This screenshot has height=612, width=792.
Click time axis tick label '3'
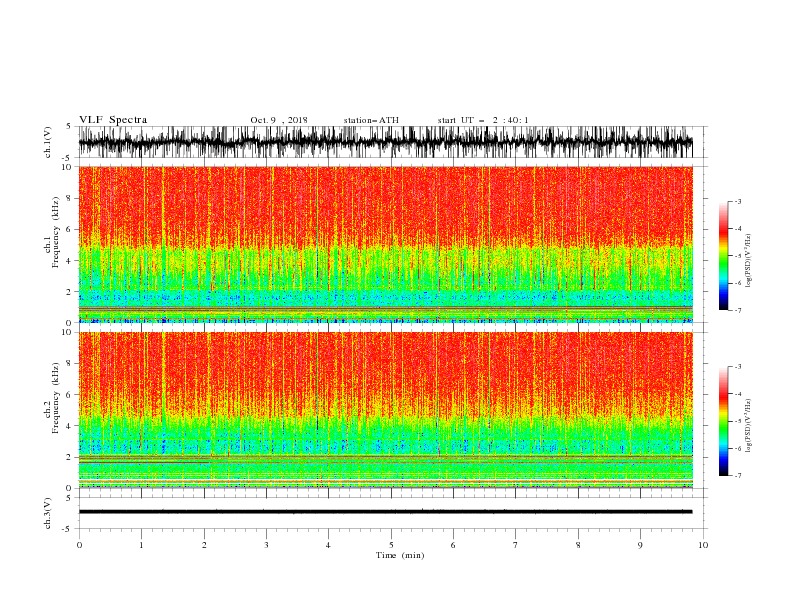266,545
